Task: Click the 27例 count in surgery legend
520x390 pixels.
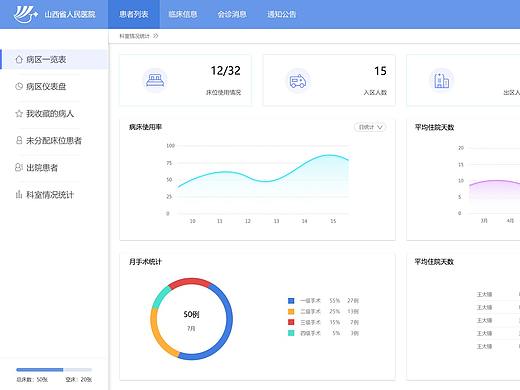Action: 353,301
